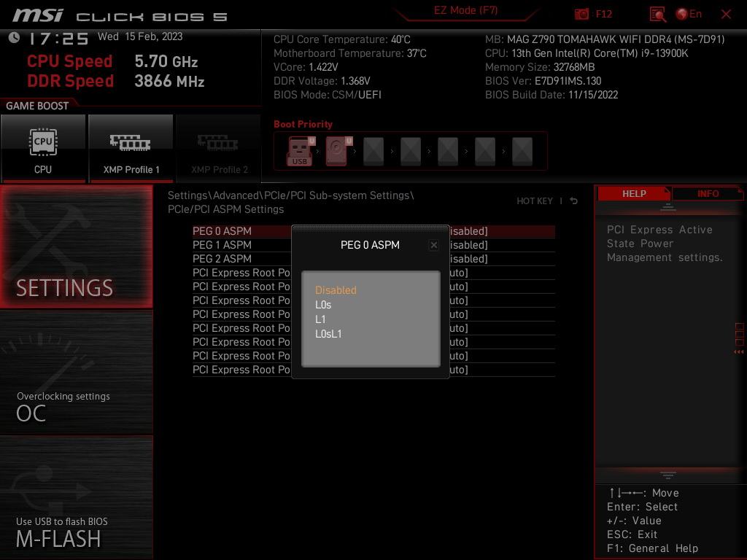
Task: Change language via En globe icon
Action: (689, 15)
